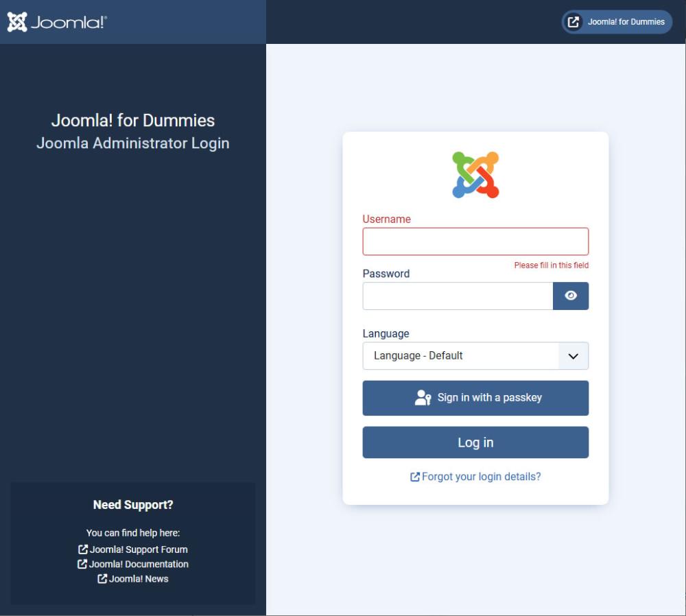
Task: Click the Log in button
Action: [x=475, y=442]
